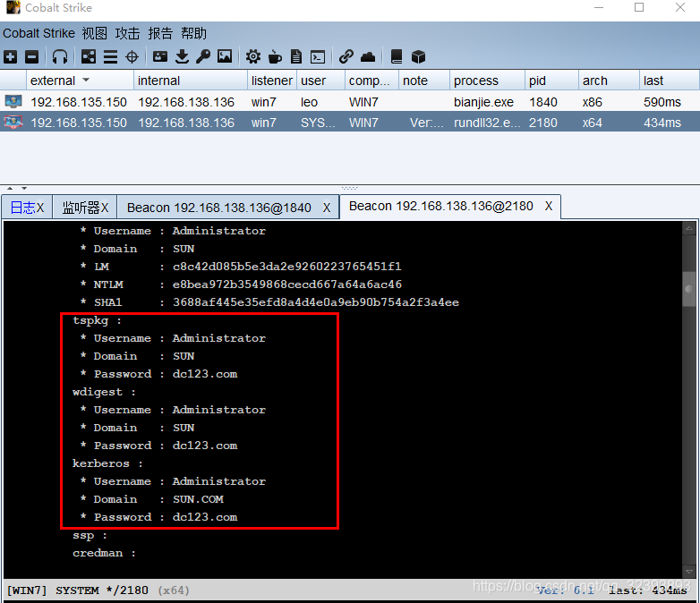Open Java signed applet coffee icon
The width and height of the screenshot is (700, 603).
[275, 56]
